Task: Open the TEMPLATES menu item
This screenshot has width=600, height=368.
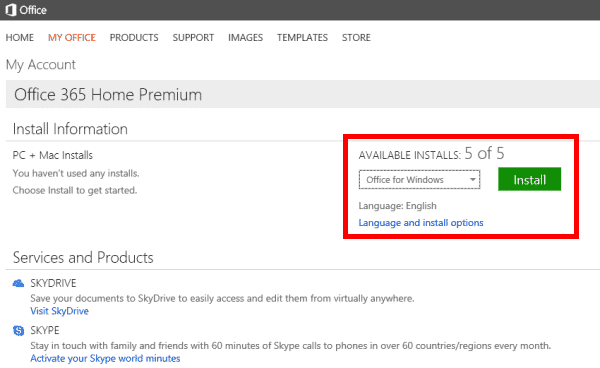Action: pos(302,37)
